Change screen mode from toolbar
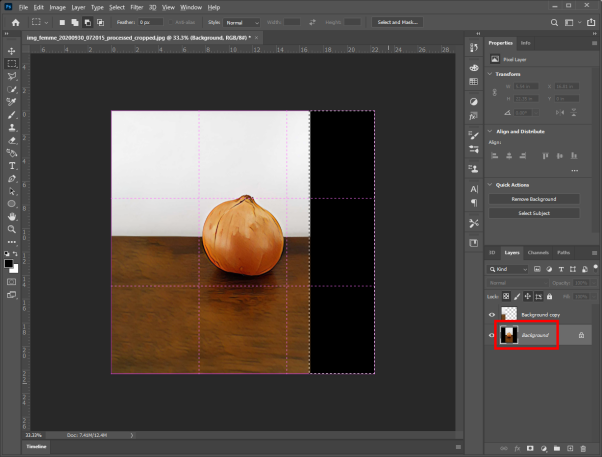Viewport: 602px width, 457px height. click(x=12, y=295)
